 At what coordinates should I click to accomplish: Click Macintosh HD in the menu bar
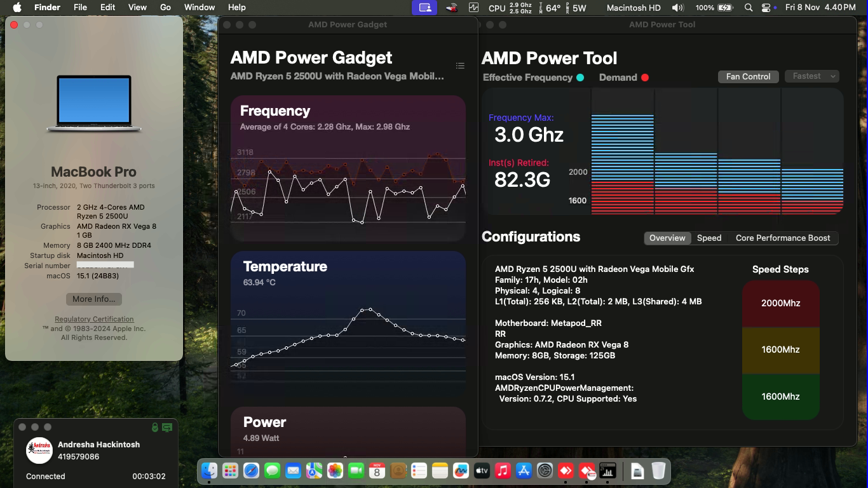point(634,8)
